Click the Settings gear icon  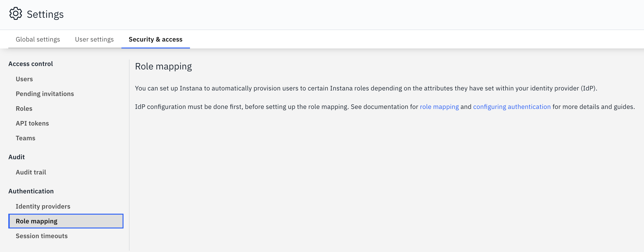point(15,14)
